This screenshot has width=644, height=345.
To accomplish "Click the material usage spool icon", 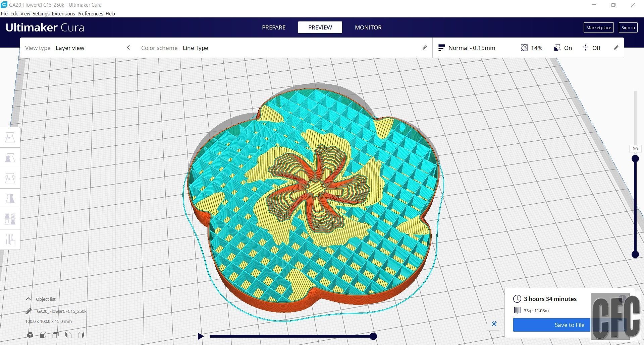I will 517,310.
